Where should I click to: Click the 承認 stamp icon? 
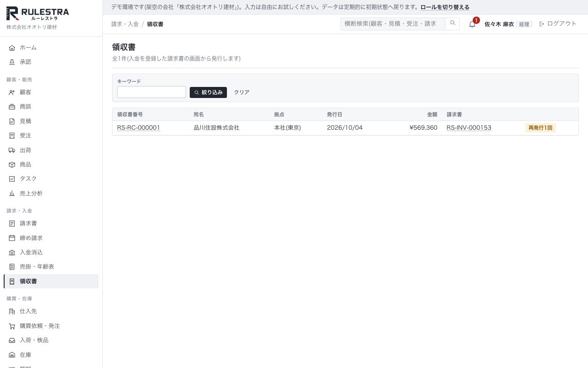[12, 62]
